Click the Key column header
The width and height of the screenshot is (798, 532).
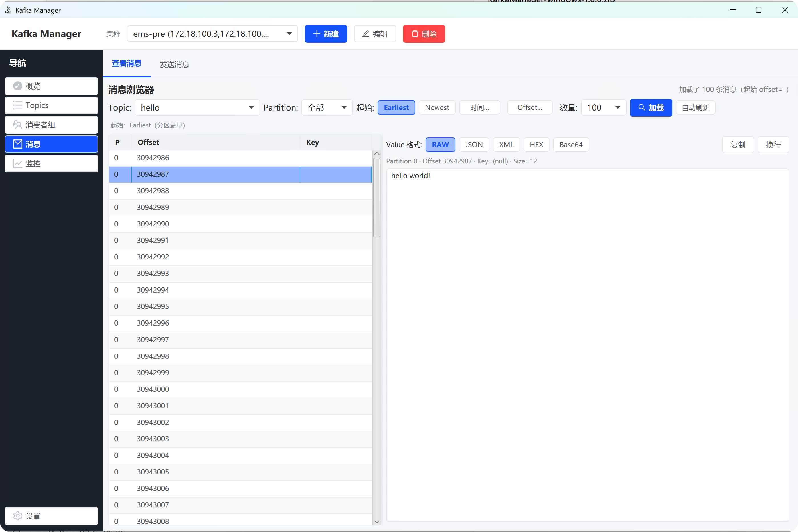(x=336, y=142)
